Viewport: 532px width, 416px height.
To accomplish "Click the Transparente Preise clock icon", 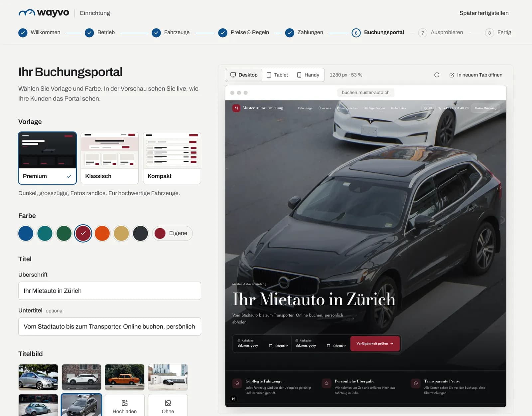I will (416, 383).
